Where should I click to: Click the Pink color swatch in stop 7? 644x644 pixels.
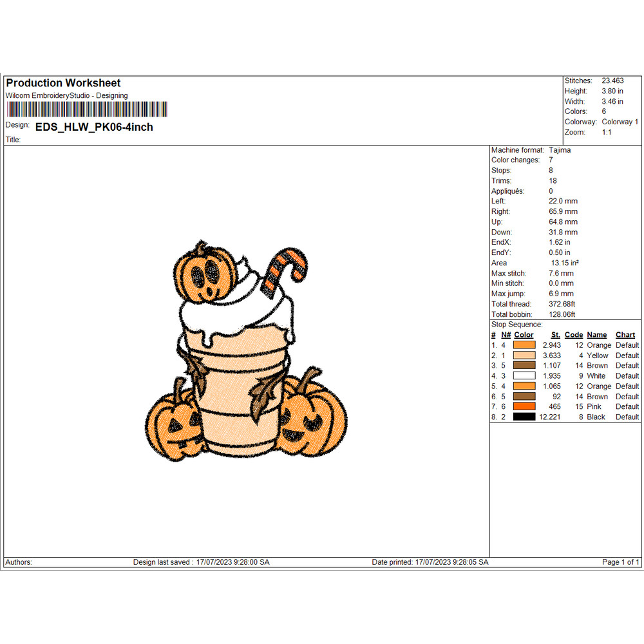524,407
